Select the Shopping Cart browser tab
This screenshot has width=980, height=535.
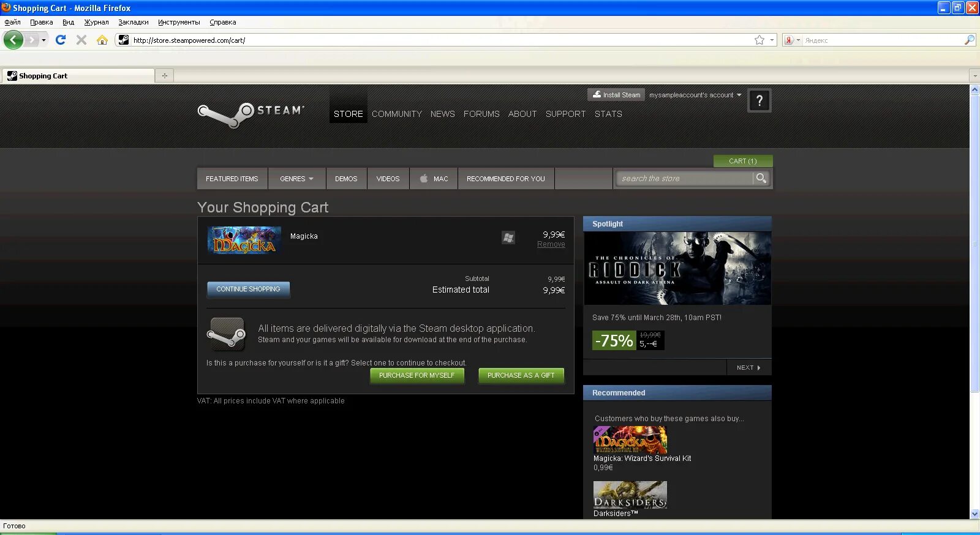(x=78, y=76)
